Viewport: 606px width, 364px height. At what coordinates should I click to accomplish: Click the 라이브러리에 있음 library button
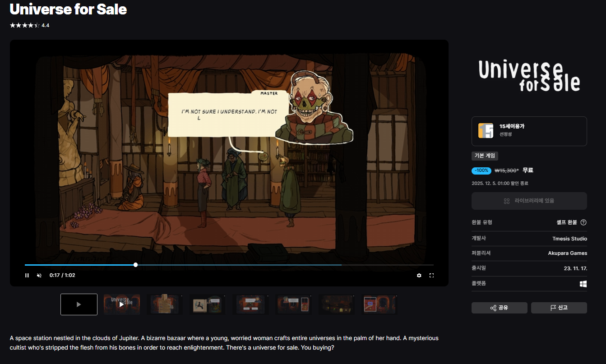click(529, 201)
